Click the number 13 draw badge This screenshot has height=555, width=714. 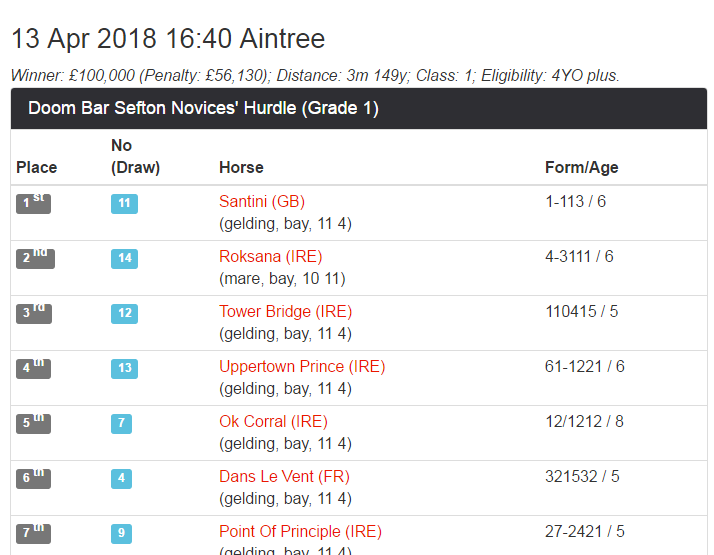pos(124,369)
